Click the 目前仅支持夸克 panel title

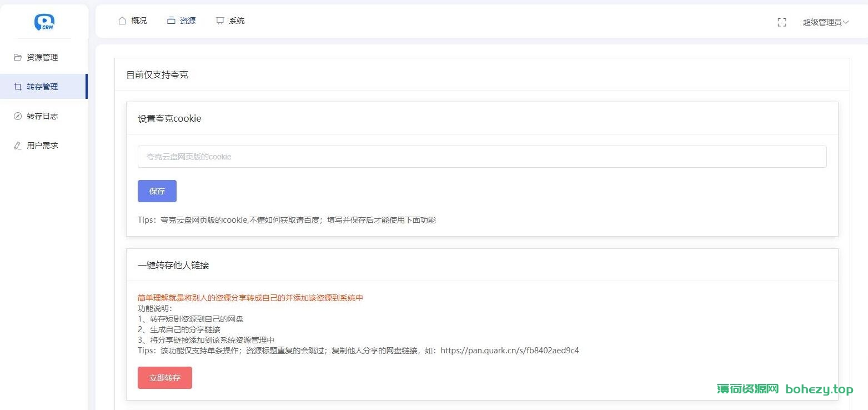157,74
